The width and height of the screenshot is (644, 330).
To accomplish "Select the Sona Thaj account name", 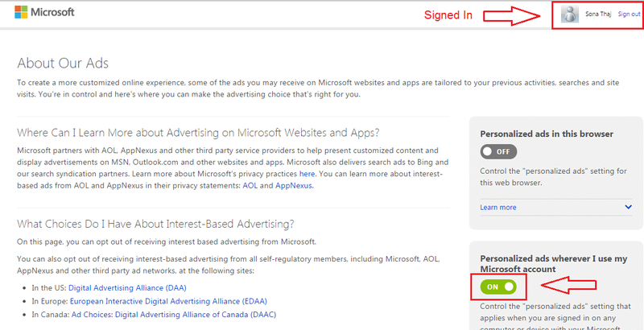I will click(x=598, y=14).
